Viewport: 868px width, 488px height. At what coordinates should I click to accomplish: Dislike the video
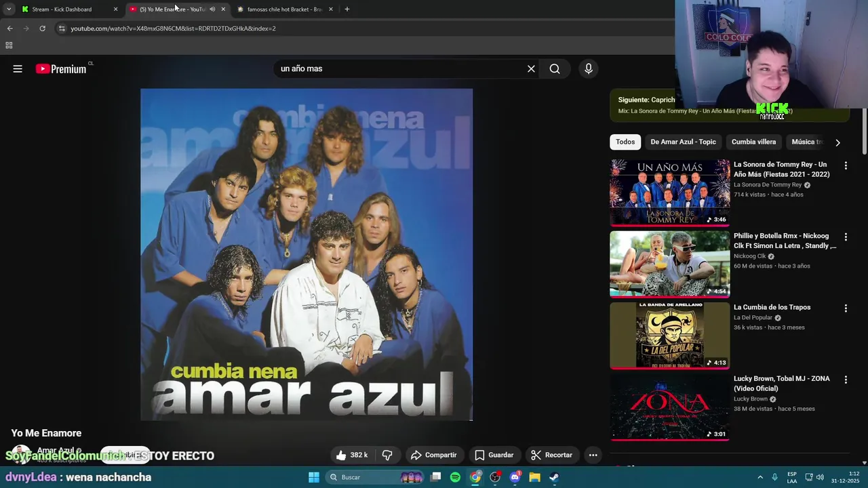click(x=387, y=455)
